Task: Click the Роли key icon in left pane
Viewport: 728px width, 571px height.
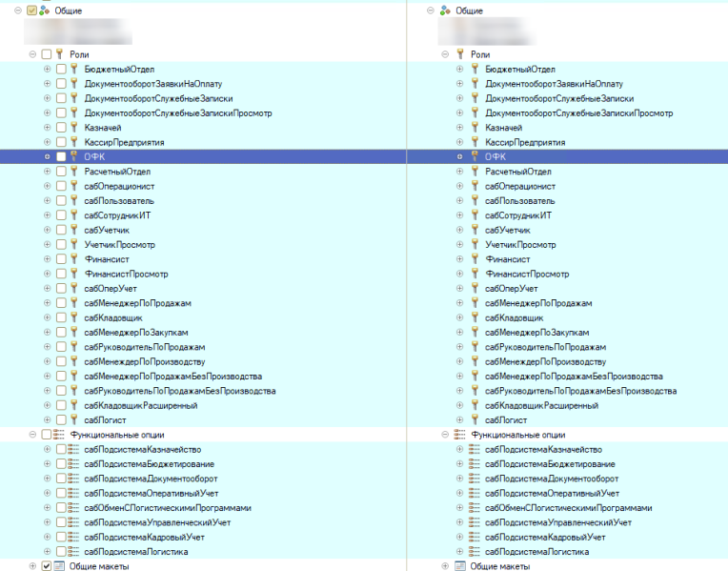Action: pyautogui.click(x=59, y=55)
